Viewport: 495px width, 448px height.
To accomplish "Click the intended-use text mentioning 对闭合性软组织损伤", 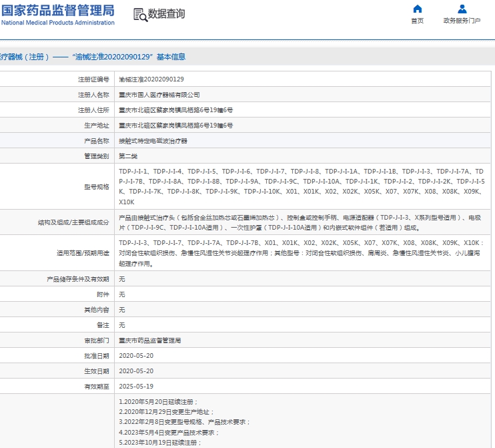I will tap(301, 253).
